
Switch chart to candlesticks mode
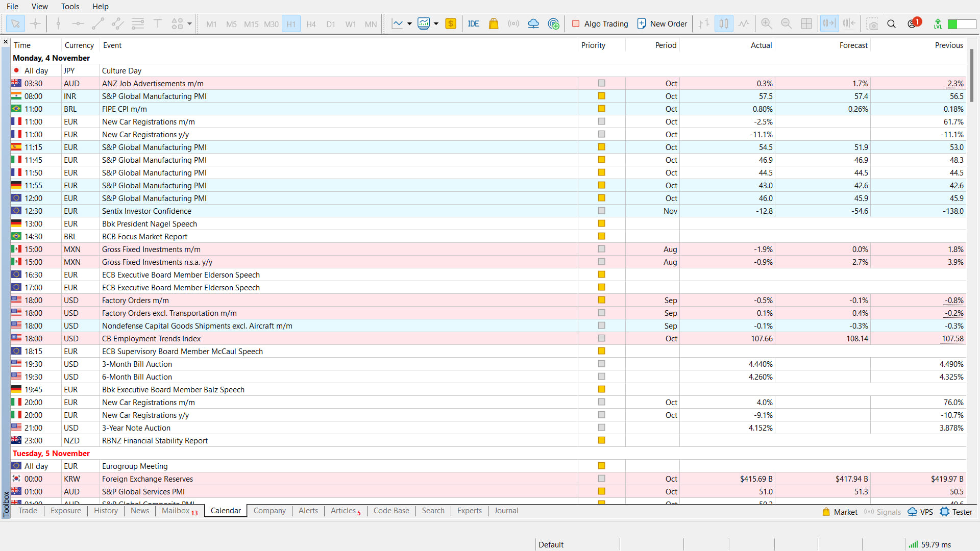click(x=724, y=23)
